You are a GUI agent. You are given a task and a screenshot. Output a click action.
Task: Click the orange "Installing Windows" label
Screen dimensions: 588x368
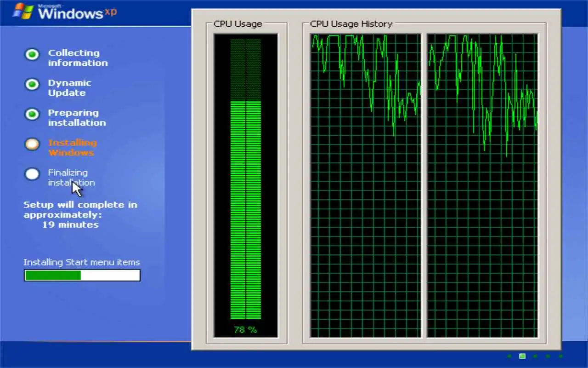click(72, 148)
